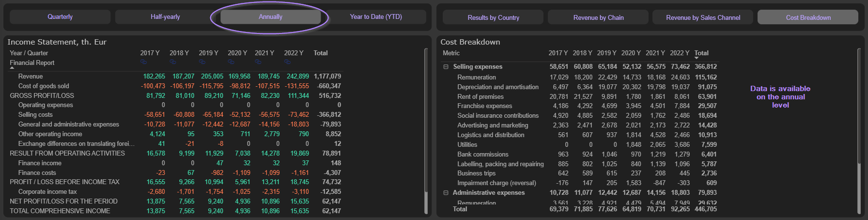Click the link icon under 2020 Y

(231, 62)
